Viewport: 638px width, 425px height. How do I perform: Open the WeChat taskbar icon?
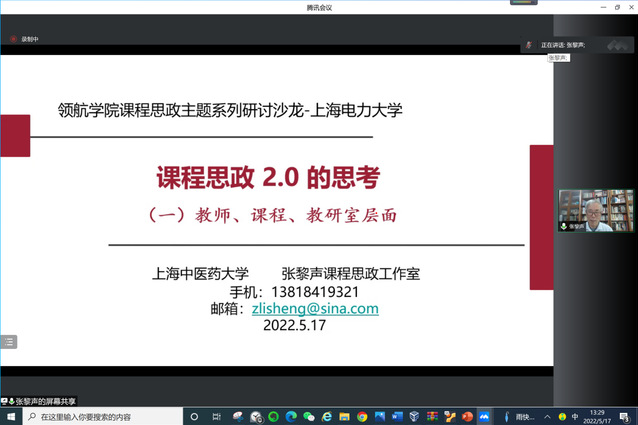(309, 416)
